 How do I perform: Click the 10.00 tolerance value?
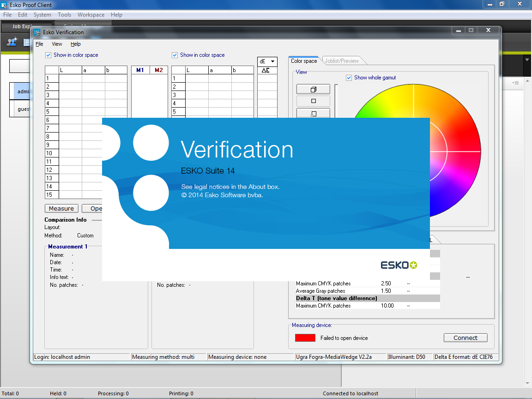point(387,306)
